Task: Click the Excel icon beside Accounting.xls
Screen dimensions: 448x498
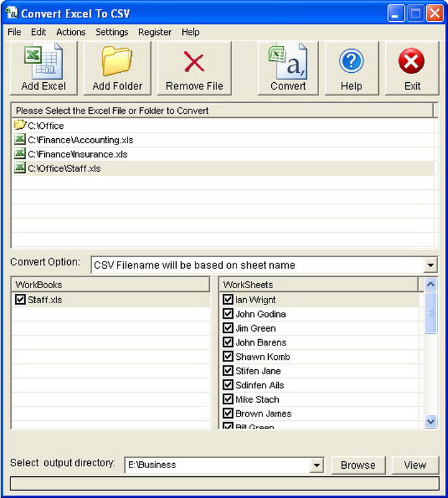Action: [20, 139]
